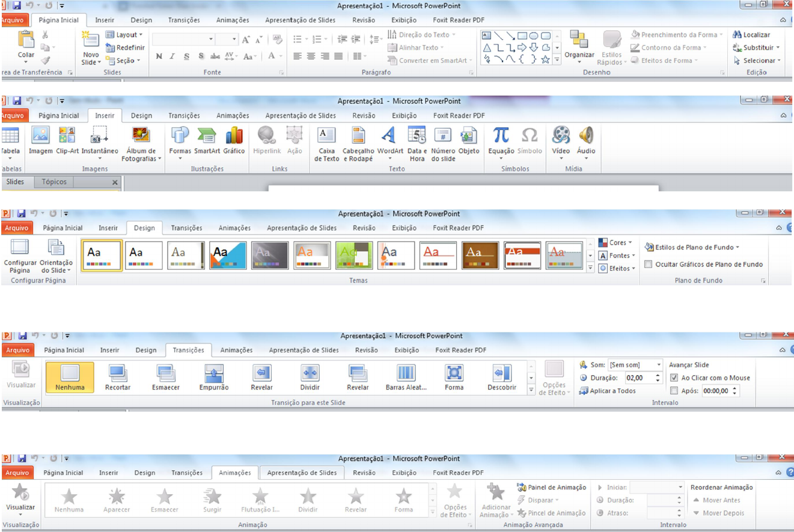This screenshot has height=532, width=794.
Task: Click the highlighted Design ribbon tab
Action: (x=144, y=228)
